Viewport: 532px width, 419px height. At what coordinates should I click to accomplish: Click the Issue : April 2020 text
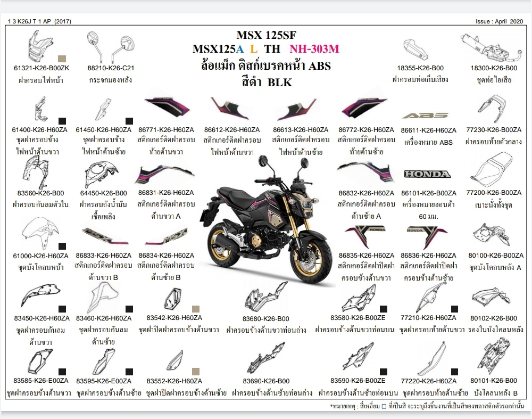(x=500, y=21)
